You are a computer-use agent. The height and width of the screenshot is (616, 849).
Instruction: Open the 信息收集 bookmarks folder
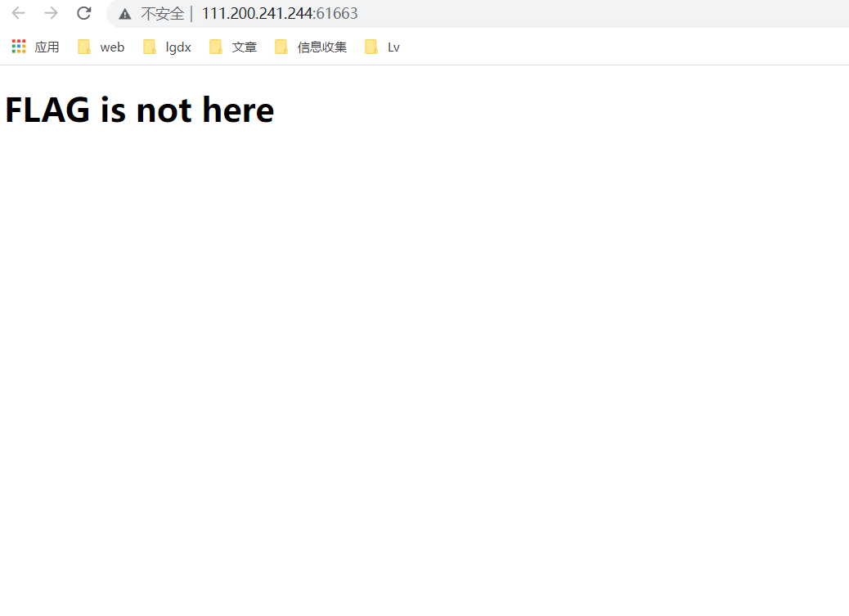(312, 47)
